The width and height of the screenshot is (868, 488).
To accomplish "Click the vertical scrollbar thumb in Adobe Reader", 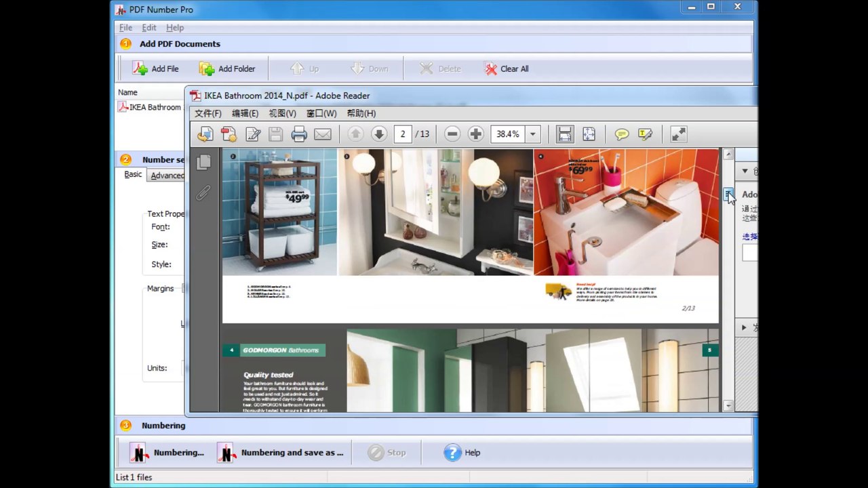I will 728,195.
